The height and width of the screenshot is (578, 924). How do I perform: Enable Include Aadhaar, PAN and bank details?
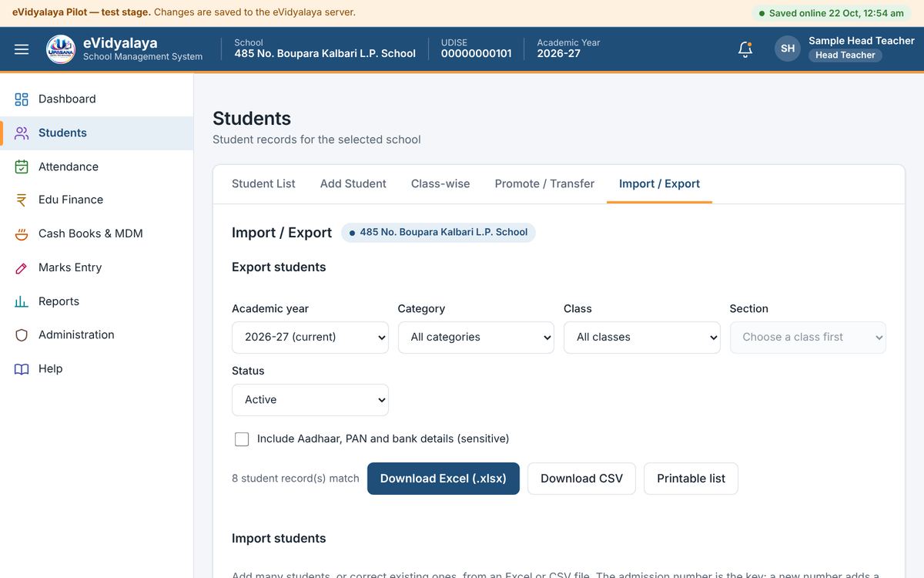(x=242, y=439)
